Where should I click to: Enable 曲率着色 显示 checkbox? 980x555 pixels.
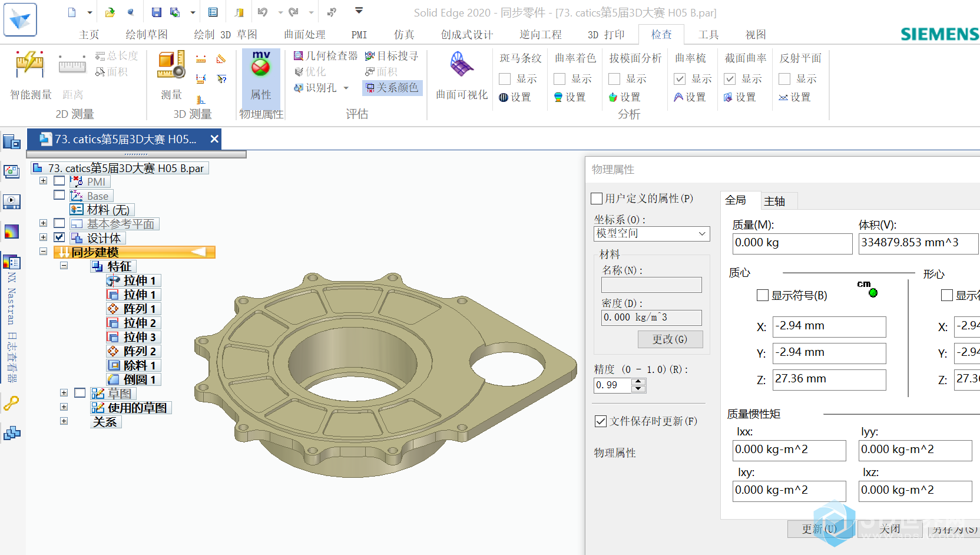pos(559,79)
